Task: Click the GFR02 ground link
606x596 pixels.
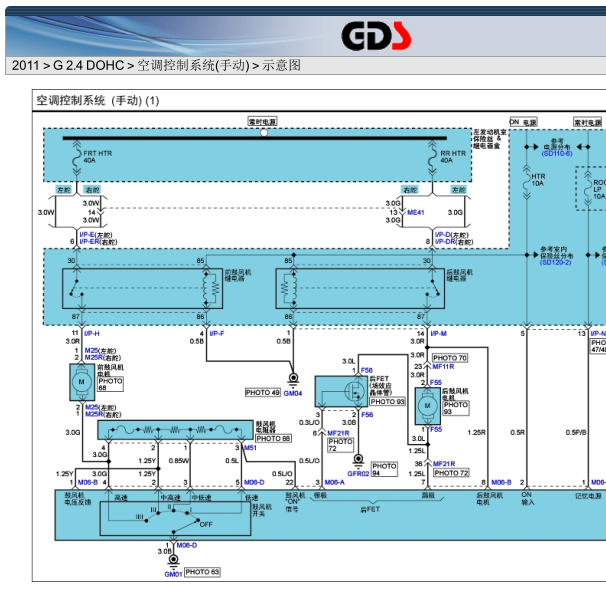Action: click(x=358, y=474)
